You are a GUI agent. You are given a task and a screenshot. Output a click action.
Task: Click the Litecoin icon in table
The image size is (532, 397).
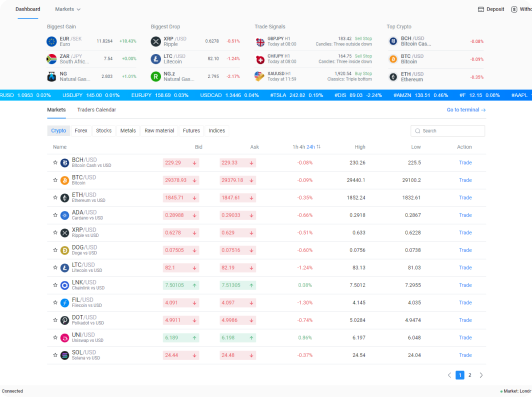point(64,268)
